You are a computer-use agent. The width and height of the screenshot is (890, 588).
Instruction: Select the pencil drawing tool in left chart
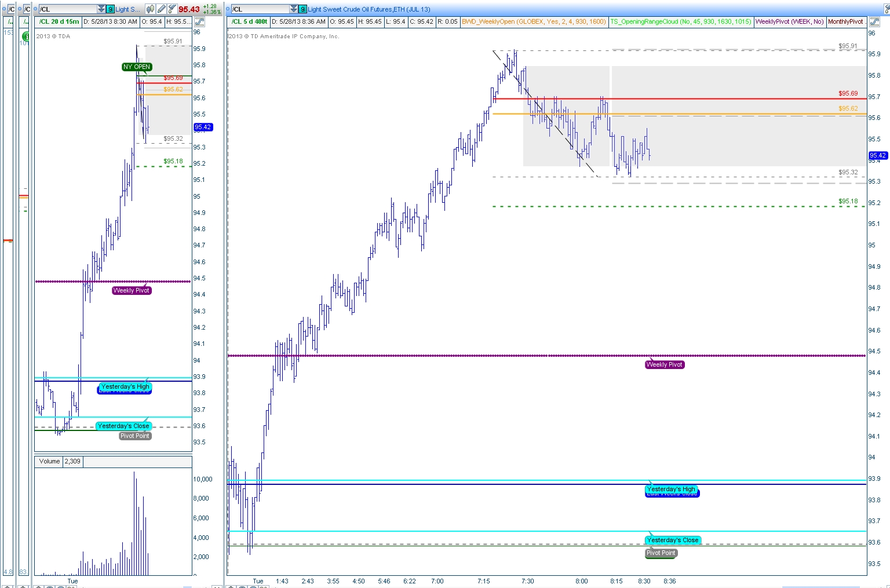[x=162, y=9]
